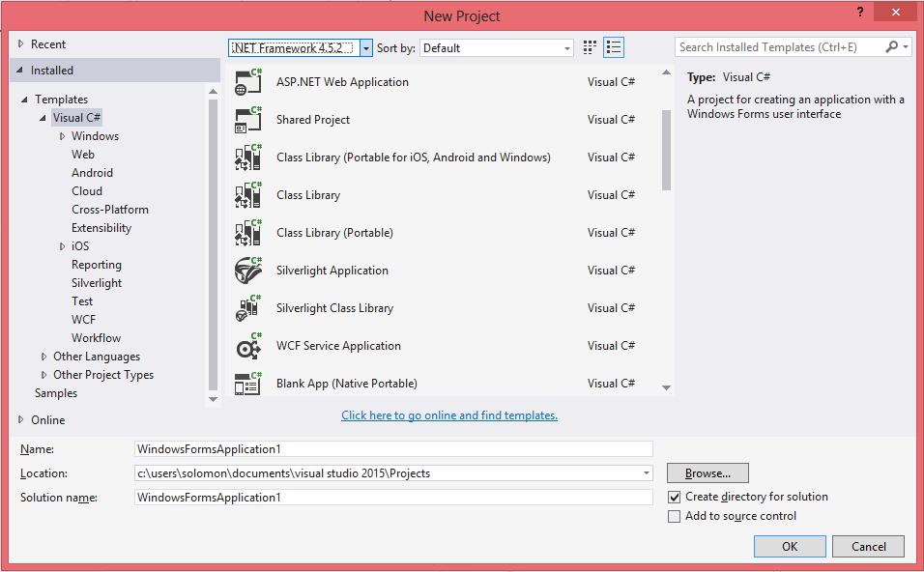
Task: Select the Web category
Action: tap(83, 155)
